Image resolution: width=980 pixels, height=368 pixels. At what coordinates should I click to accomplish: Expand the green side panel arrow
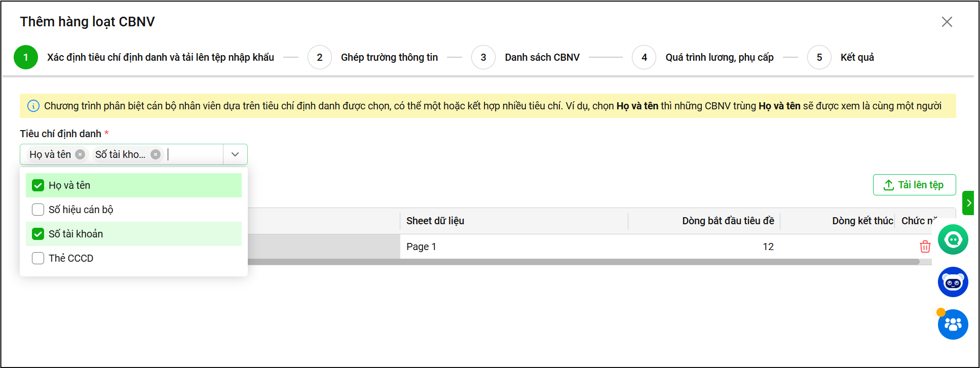pos(968,203)
